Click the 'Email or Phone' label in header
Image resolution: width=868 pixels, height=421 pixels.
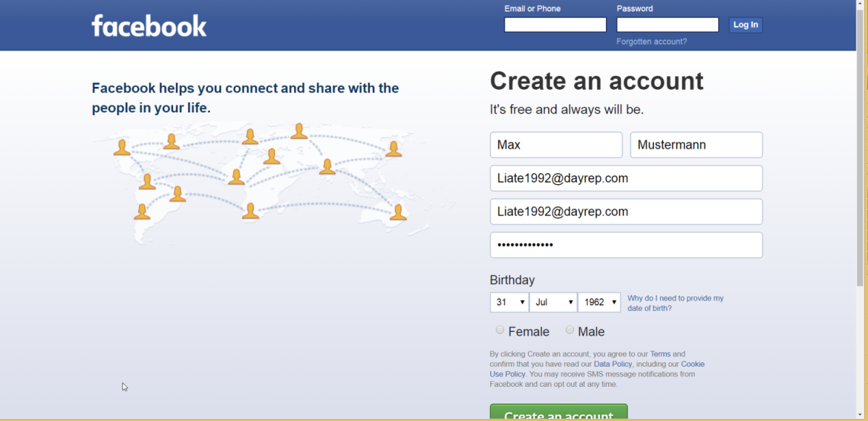533,9
